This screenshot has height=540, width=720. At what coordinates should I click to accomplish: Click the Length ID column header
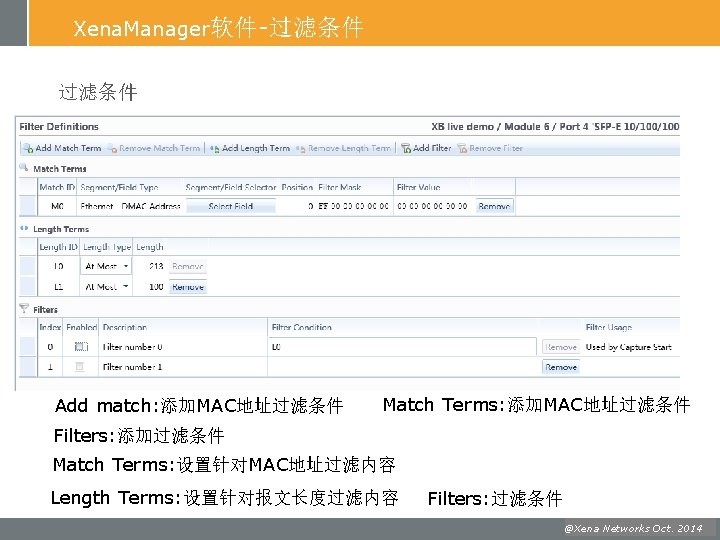click(58, 247)
